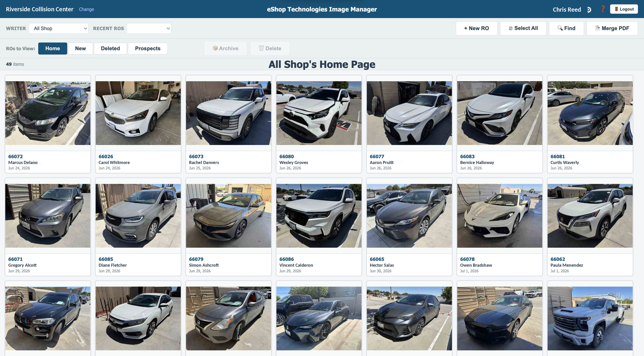Switch to the New ROs tab

tap(80, 48)
